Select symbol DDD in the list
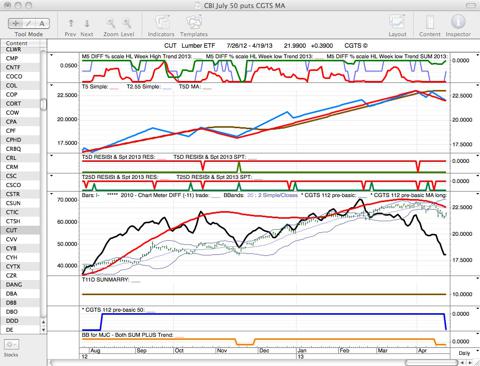Image resolution: width=480 pixels, height=366 pixels. point(20,321)
